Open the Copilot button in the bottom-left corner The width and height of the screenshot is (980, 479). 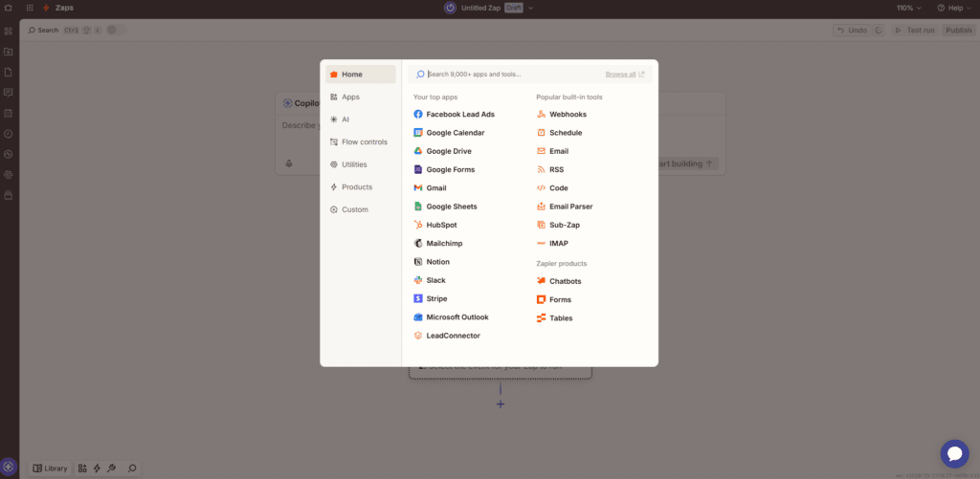point(8,466)
